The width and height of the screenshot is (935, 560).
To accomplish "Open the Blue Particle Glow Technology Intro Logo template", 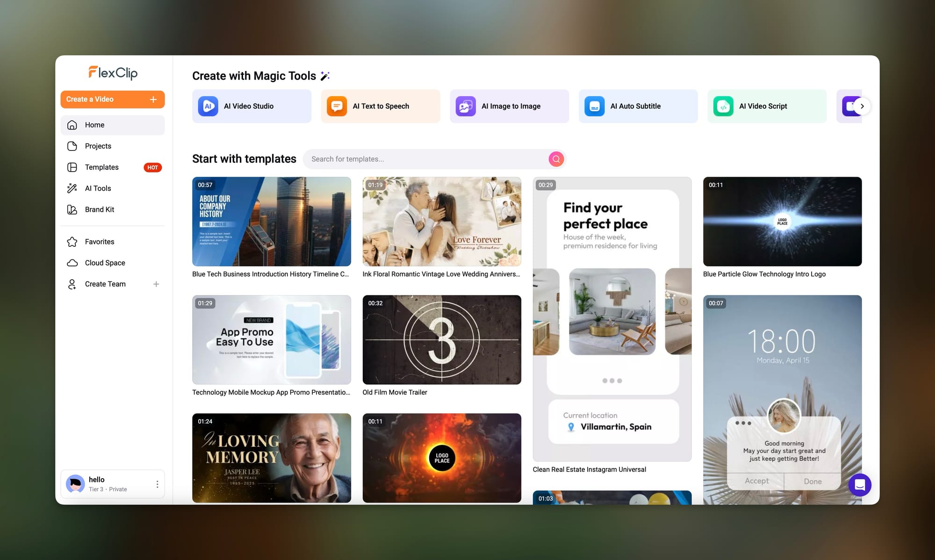I will coord(782,222).
